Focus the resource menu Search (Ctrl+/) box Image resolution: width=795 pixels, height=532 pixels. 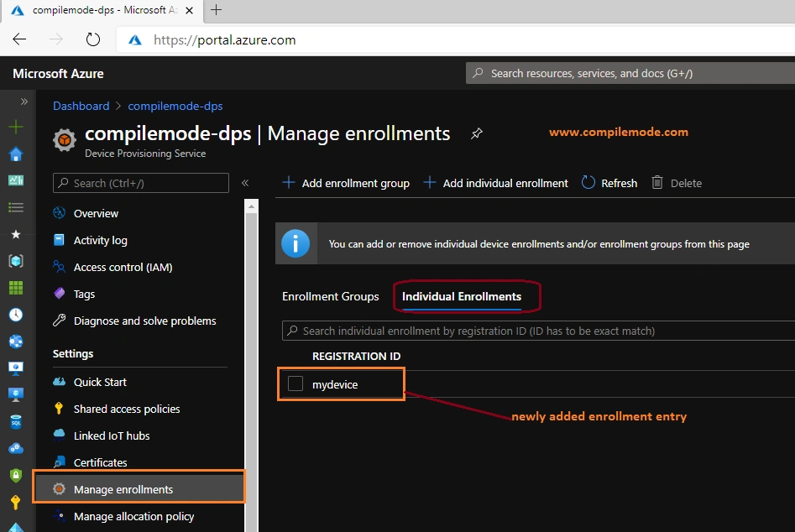click(141, 183)
